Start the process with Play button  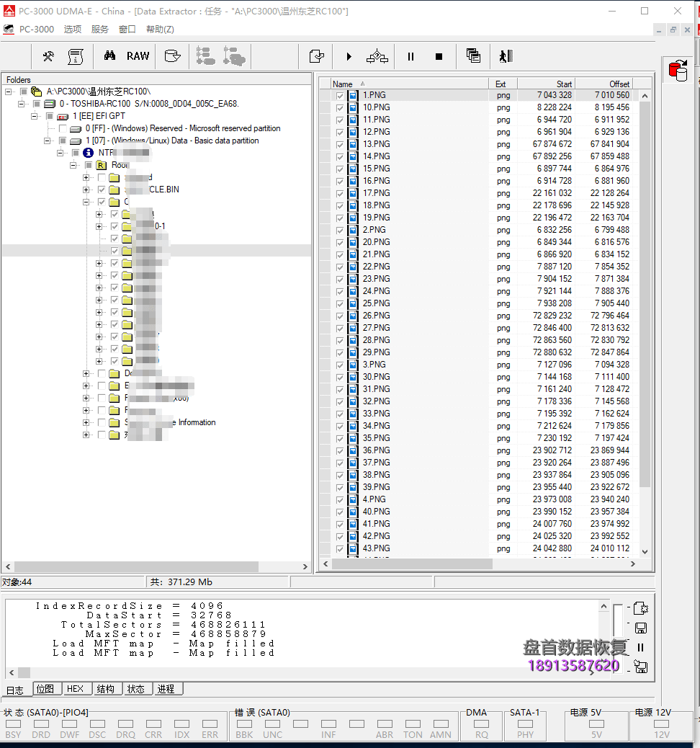[349, 56]
